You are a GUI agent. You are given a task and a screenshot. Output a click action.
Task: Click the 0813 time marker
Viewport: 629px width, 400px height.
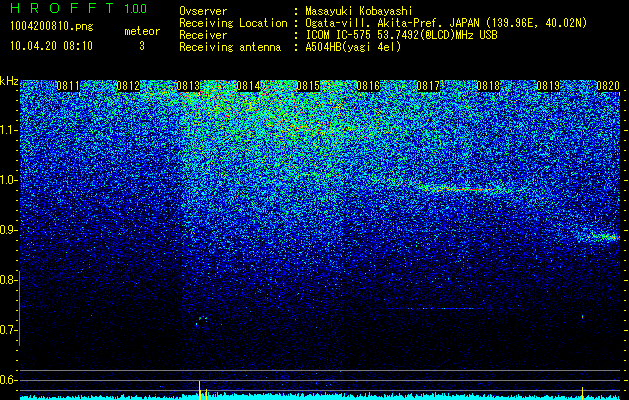click(188, 86)
